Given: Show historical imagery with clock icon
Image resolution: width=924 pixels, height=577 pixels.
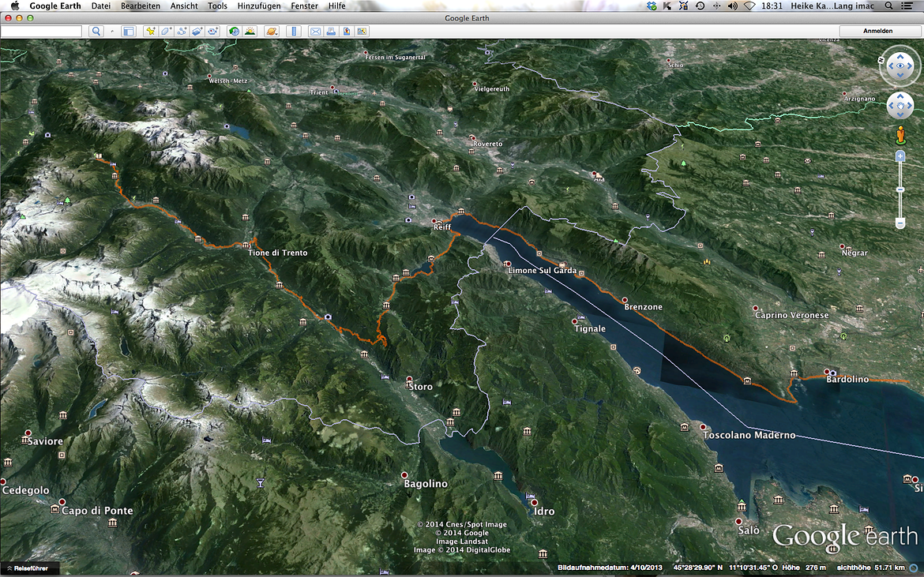Looking at the screenshot, I should coord(234,32).
